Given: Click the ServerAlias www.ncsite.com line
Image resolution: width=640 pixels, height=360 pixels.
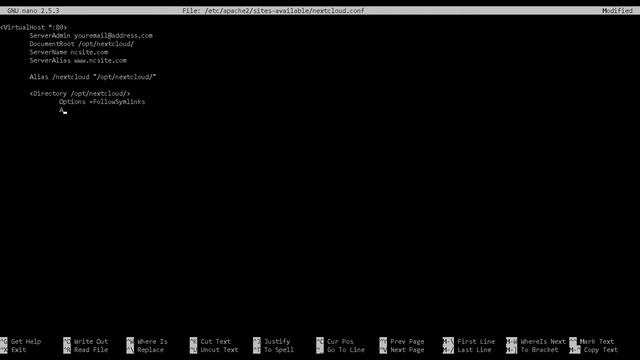Looking at the screenshot, I should [x=78, y=60].
